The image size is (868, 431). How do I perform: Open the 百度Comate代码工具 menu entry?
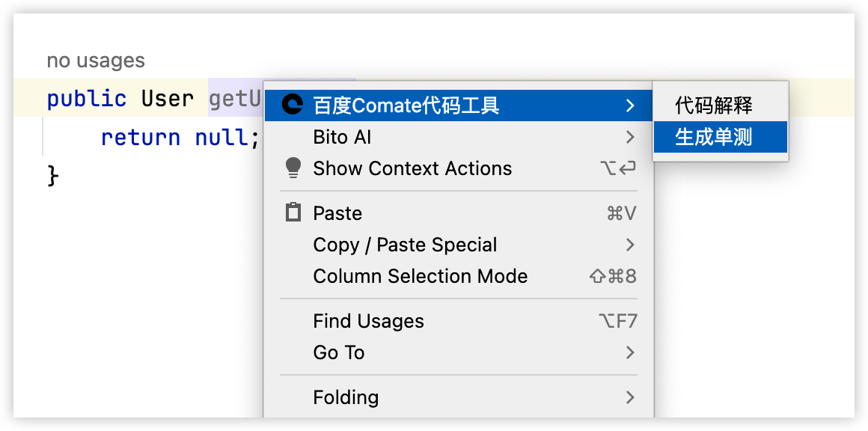click(459, 105)
